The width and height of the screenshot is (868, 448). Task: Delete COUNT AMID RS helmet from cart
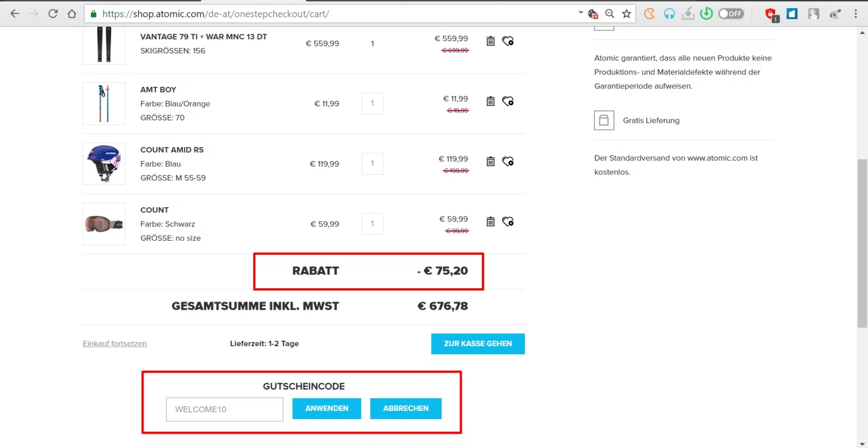[x=490, y=161]
